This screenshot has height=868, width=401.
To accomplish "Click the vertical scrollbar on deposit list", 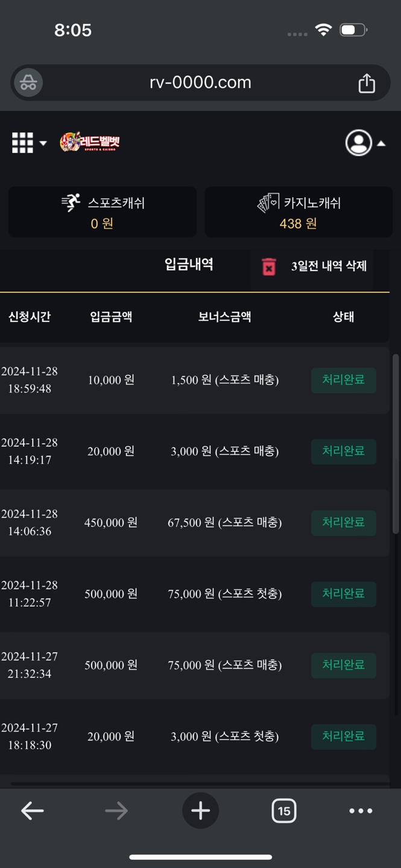I will pos(396,443).
